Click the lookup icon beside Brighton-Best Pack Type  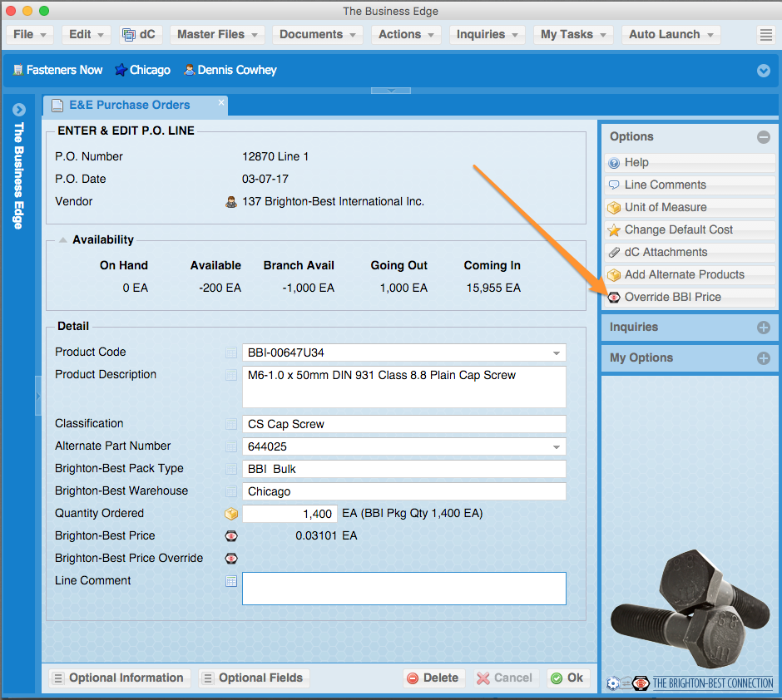click(x=231, y=469)
